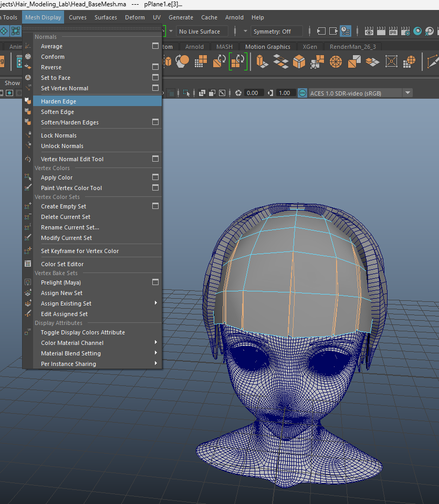
Task: Switch to the XGen shelf tab
Action: pyautogui.click(x=310, y=47)
